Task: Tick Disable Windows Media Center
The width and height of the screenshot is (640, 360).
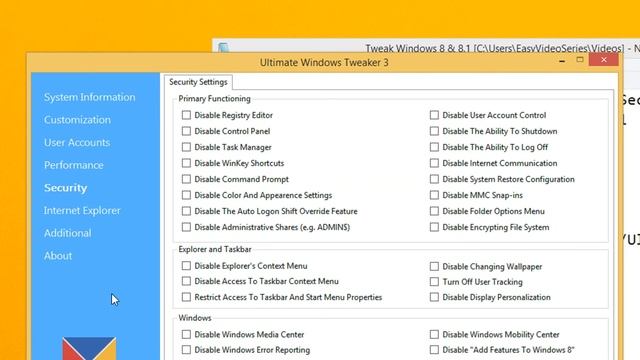Action: [x=186, y=334]
